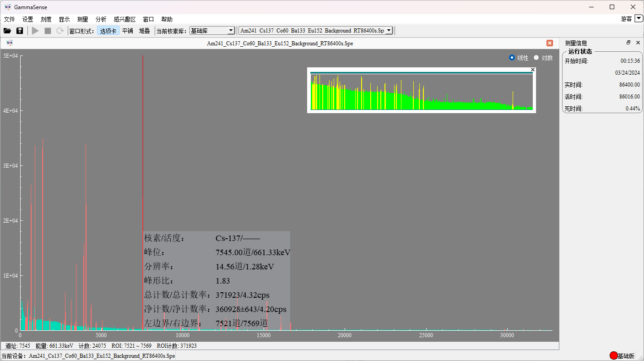Image resolution: width=644 pixels, height=361 pixels.
Task: Click the open file folder icon
Action: 7,31
